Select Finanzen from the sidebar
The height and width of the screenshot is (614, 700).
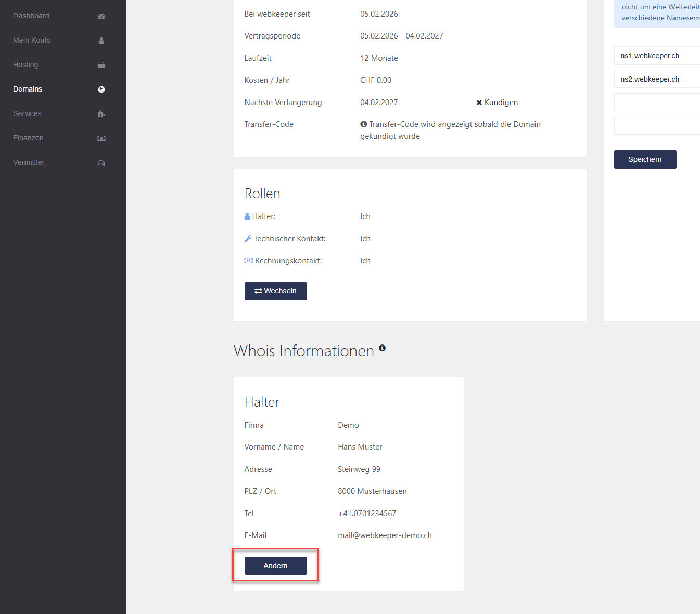click(x=28, y=138)
